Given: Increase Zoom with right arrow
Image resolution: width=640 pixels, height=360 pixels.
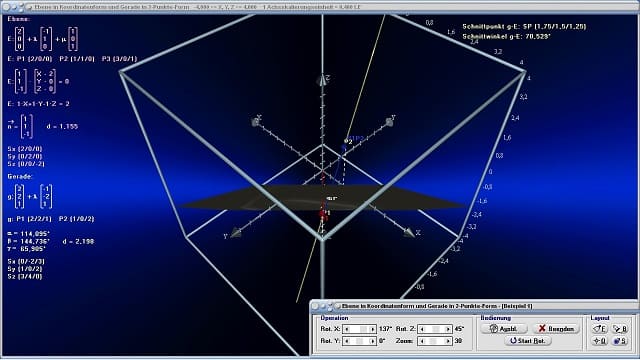Looking at the screenshot, I should point(448,341).
